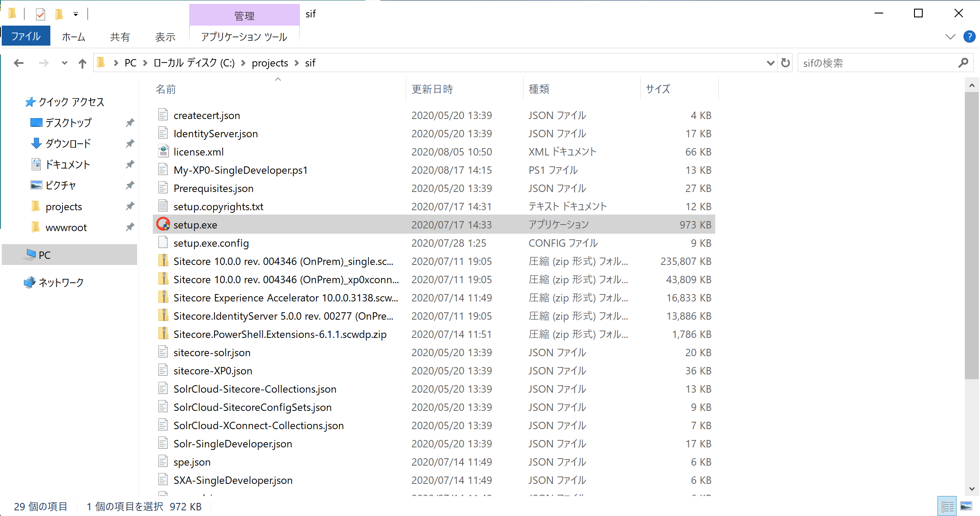The image size is (980, 516).
Task: Select sitecore-solr.json file
Action: [212, 352]
